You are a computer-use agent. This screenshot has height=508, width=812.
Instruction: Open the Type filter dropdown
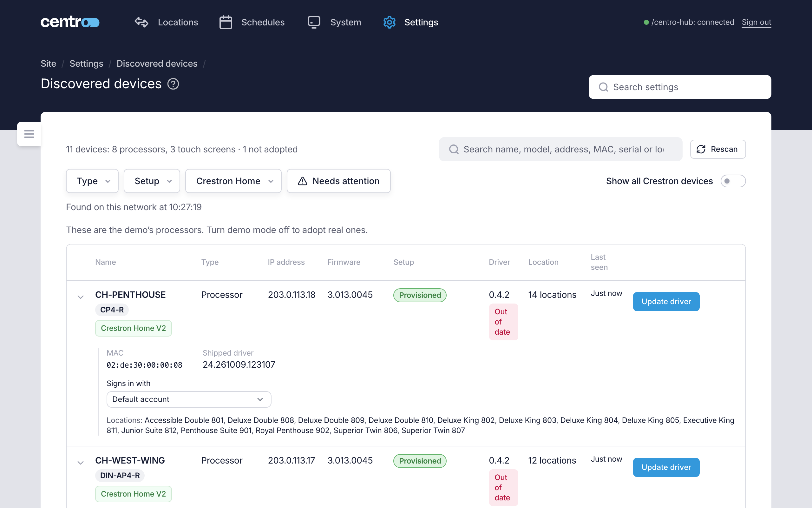pyautogui.click(x=92, y=181)
